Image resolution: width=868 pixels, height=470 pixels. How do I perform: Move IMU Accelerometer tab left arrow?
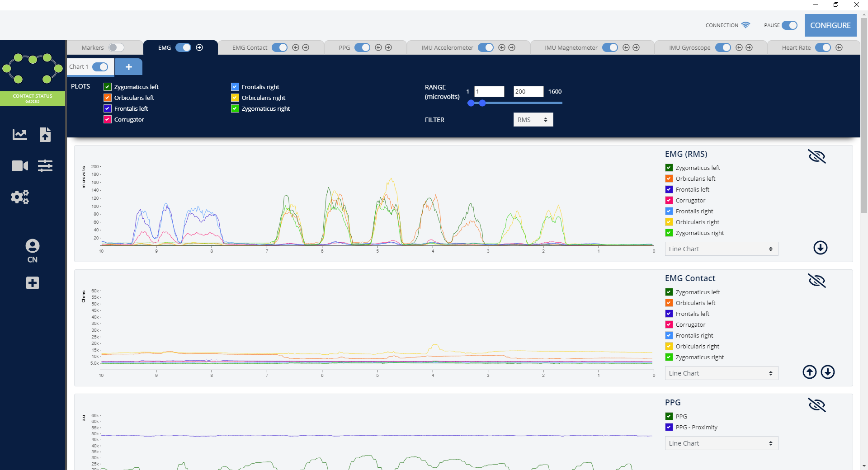click(502, 47)
